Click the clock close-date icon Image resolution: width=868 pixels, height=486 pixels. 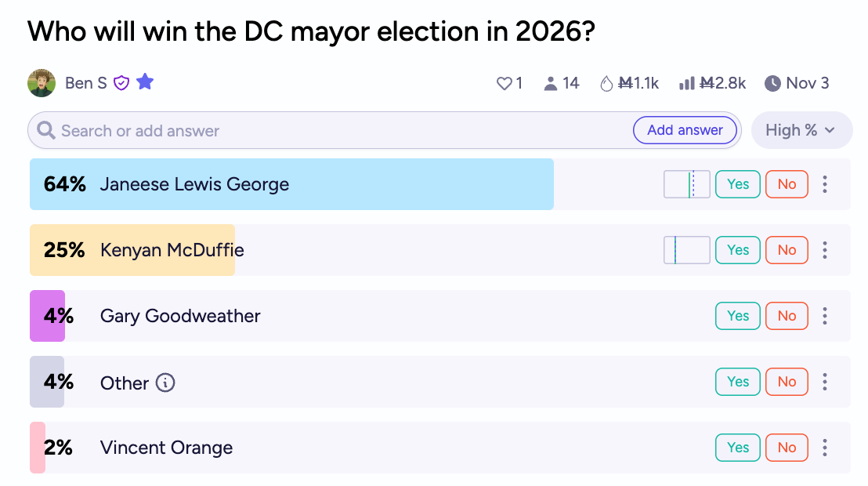click(x=772, y=83)
